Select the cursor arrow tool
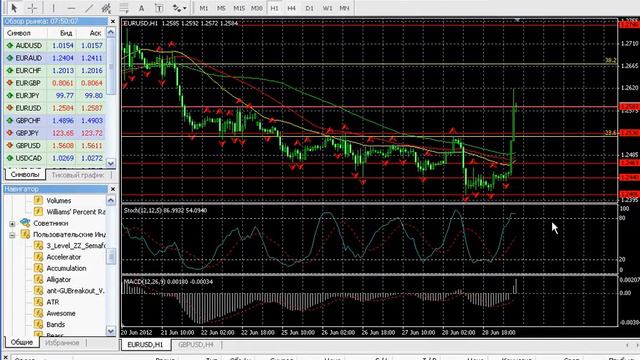640x360 pixels. pyautogui.click(x=14, y=8)
